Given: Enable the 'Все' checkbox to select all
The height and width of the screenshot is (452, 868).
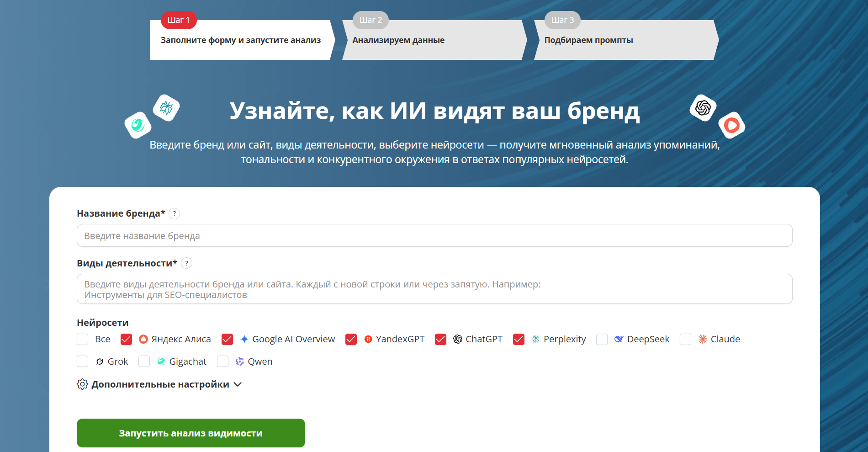Looking at the screenshot, I should tap(83, 339).
